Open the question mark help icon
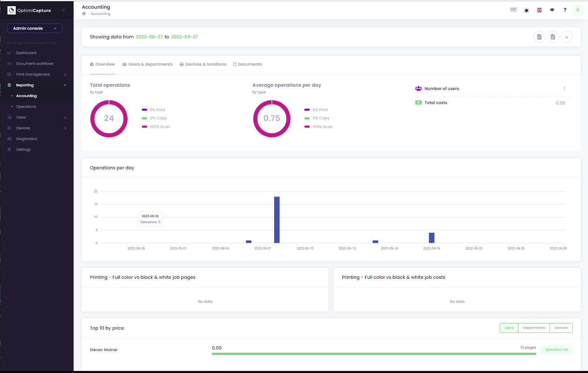The height and width of the screenshot is (373, 588). coord(565,10)
